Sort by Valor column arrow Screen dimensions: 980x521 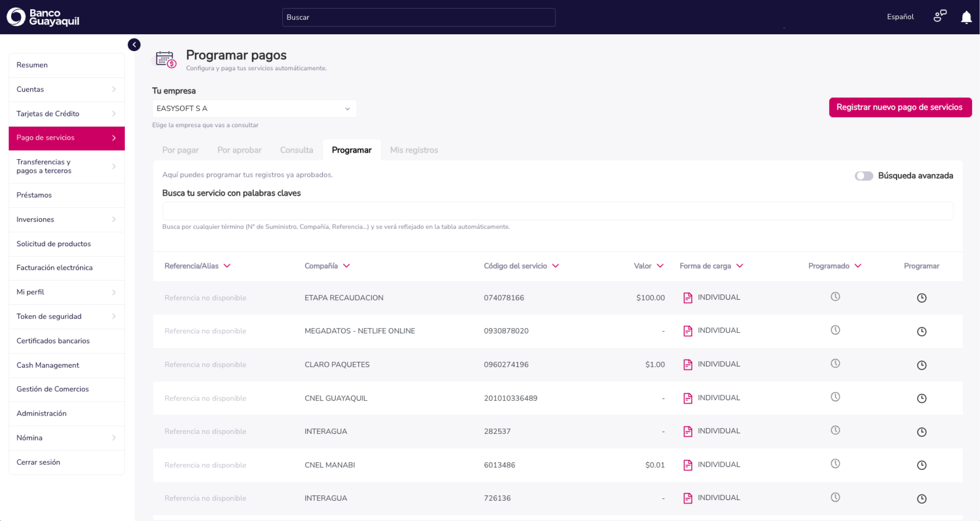click(660, 266)
